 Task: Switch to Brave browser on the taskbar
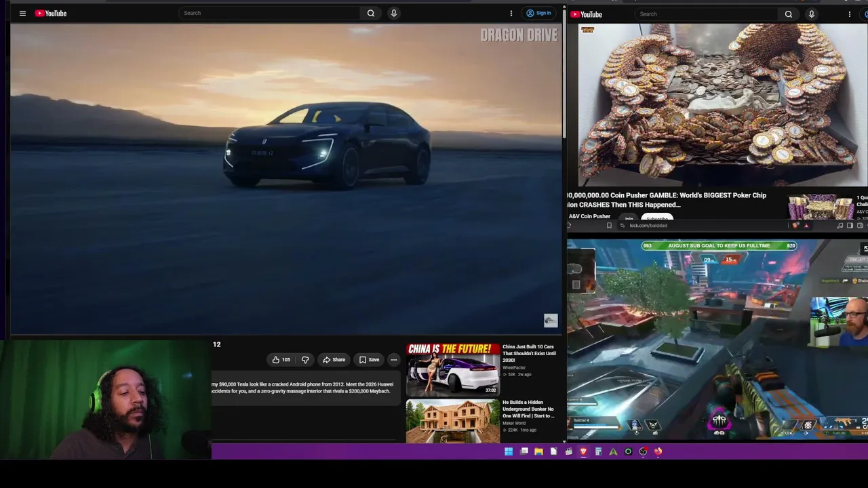[x=583, y=451]
